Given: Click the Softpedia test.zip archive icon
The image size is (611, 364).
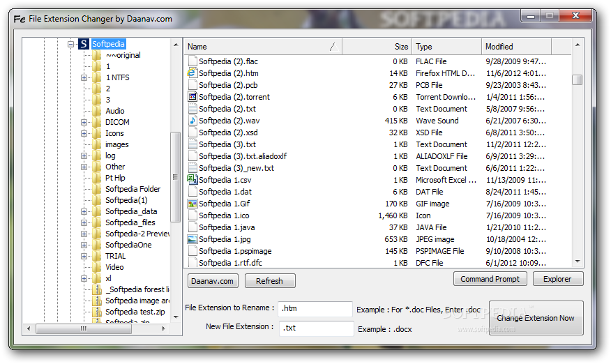Looking at the screenshot, I should (x=97, y=312).
